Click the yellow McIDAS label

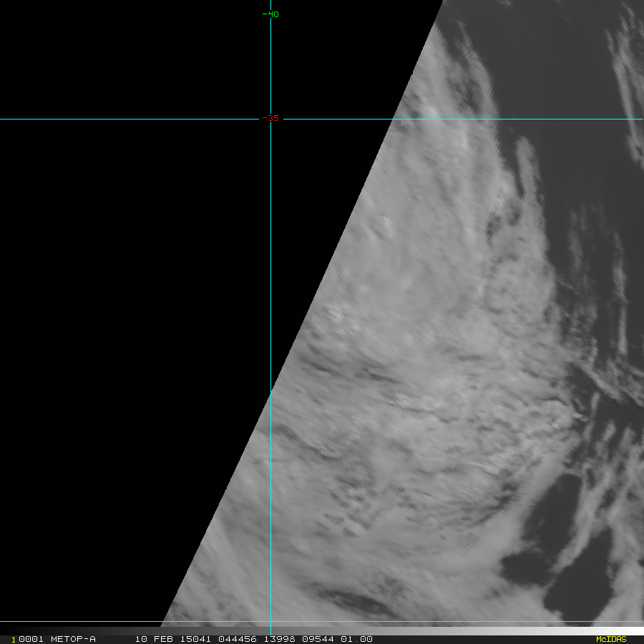point(610,639)
